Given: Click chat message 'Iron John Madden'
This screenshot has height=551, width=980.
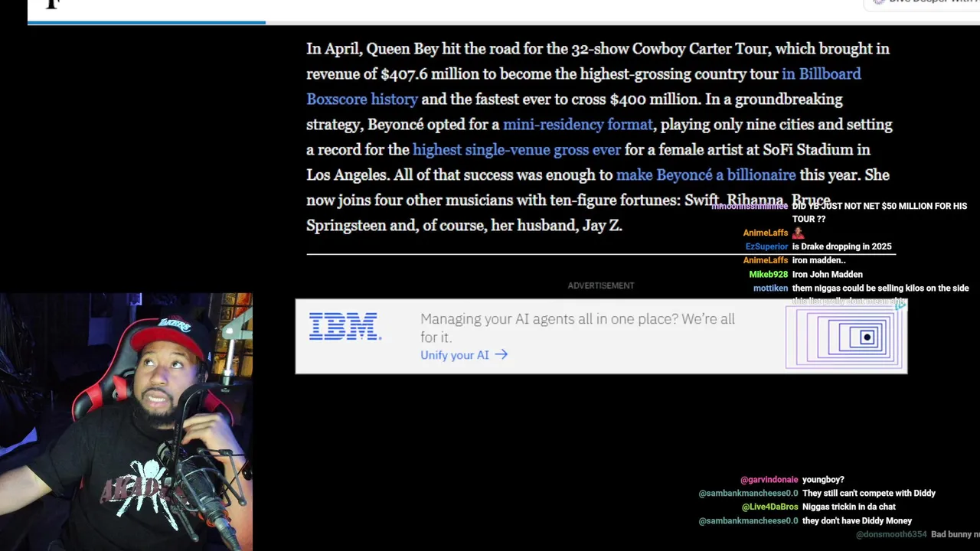Looking at the screenshot, I should (828, 274).
